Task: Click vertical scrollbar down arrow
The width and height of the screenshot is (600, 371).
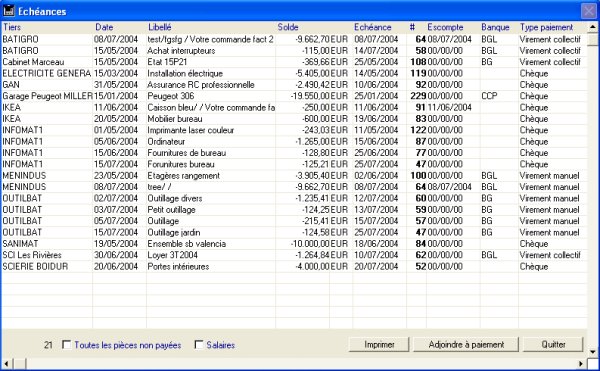Action: pos(592,351)
